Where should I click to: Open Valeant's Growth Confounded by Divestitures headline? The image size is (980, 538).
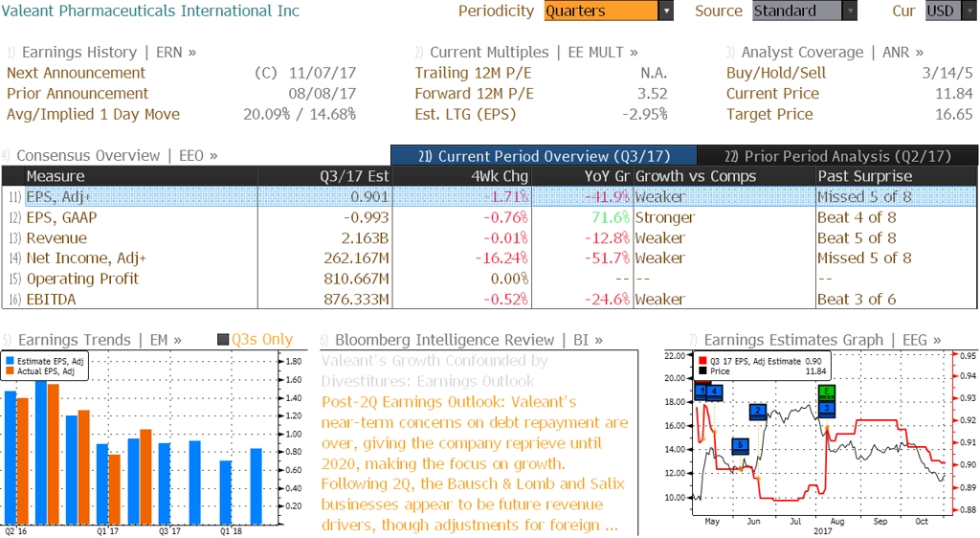(435, 370)
